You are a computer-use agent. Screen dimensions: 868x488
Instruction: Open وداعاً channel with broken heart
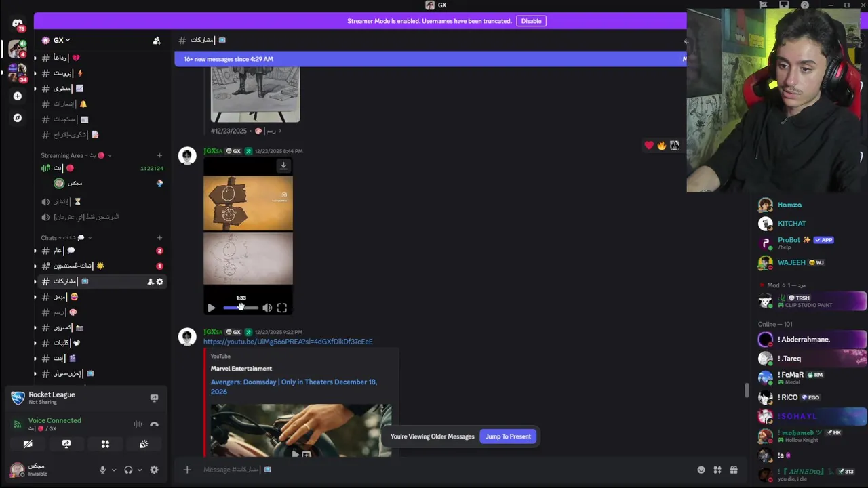(x=102, y=58)
